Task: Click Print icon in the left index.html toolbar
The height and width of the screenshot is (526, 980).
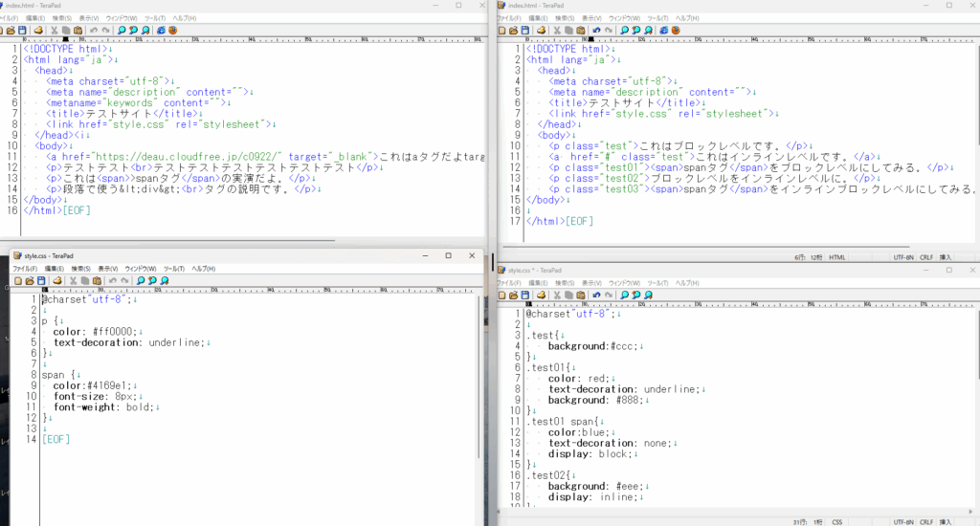Action: 38,30
